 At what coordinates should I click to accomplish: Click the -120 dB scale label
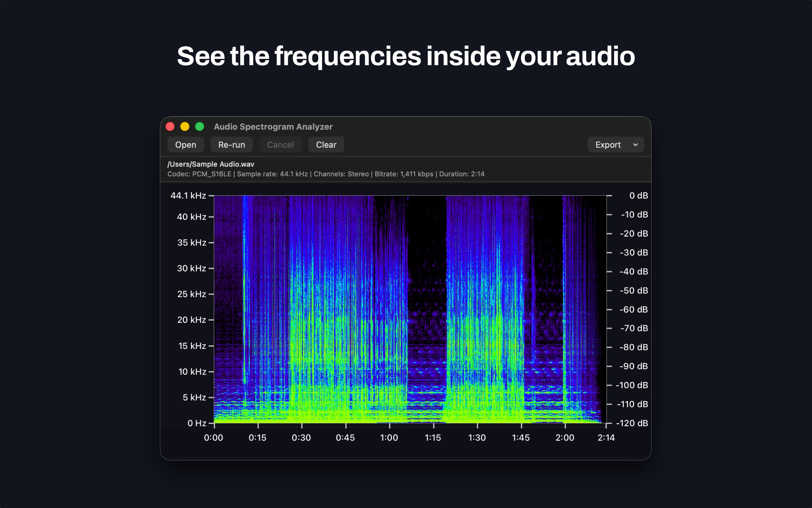(632, 423)
